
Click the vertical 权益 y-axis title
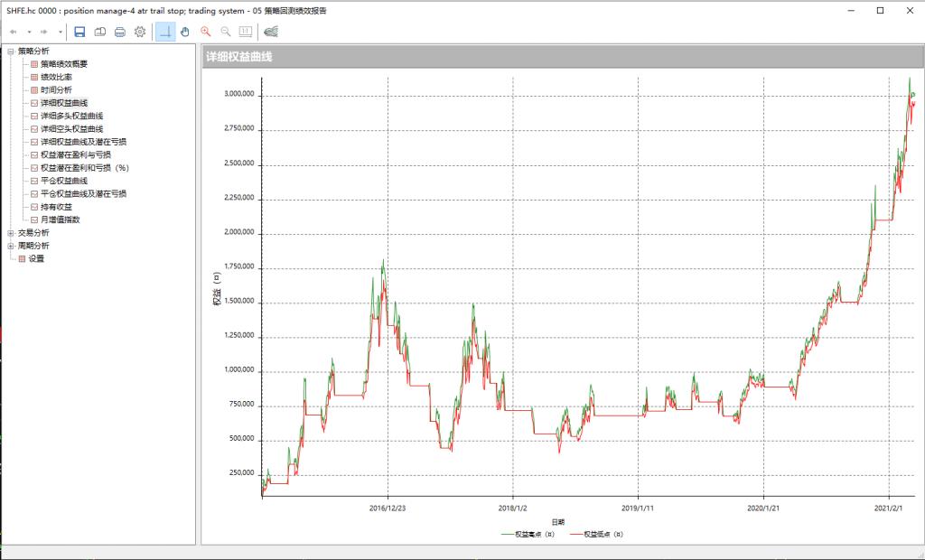point(218,290)
